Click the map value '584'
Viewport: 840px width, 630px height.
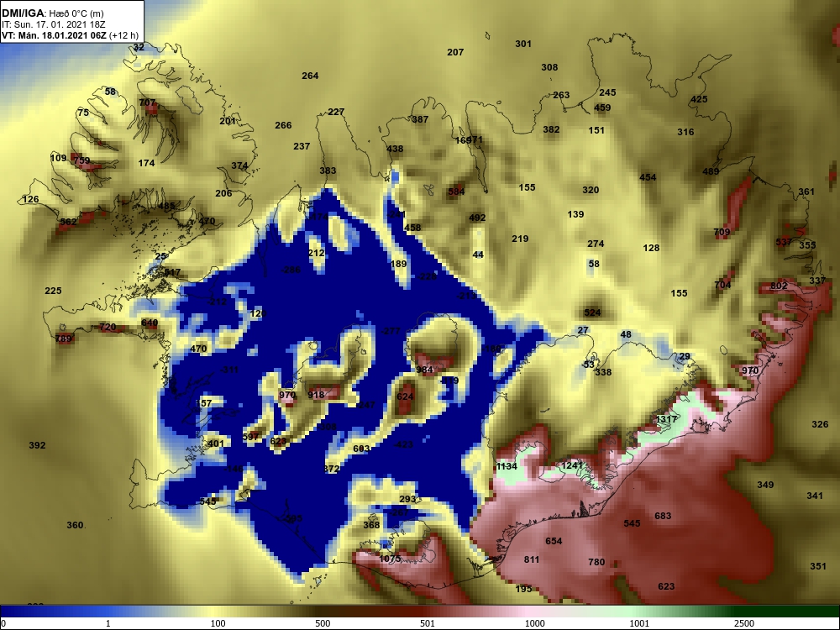pyautogui.click(x=456, y=192)
